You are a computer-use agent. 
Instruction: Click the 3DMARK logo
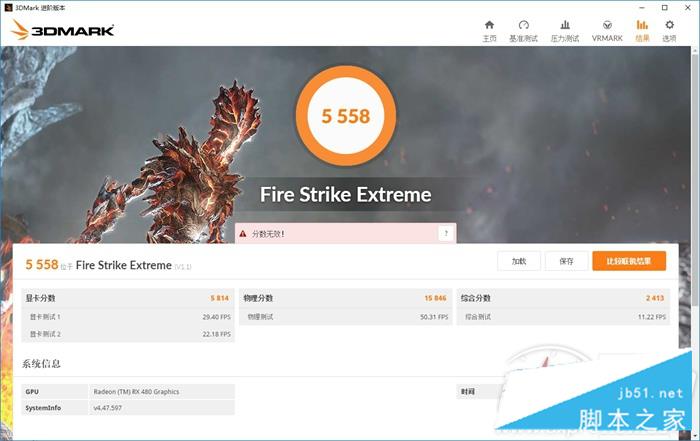coord(62,30)
